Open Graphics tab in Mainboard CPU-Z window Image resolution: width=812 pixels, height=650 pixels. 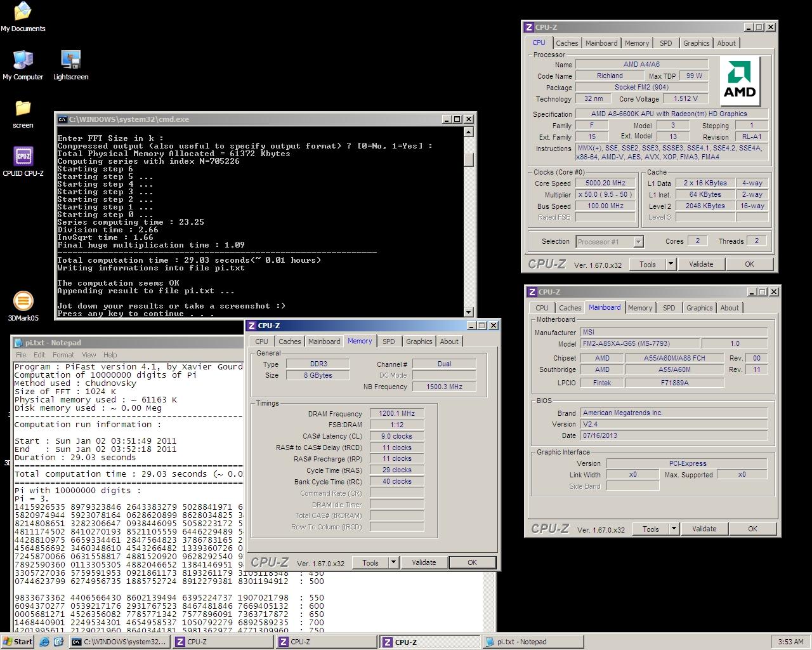pos(699,308)
